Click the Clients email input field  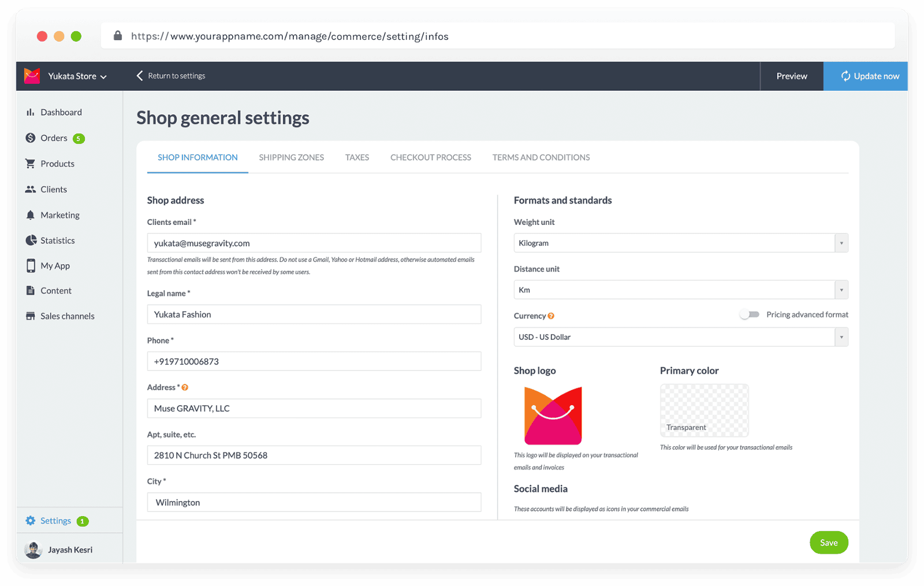(x=314, y=243)
